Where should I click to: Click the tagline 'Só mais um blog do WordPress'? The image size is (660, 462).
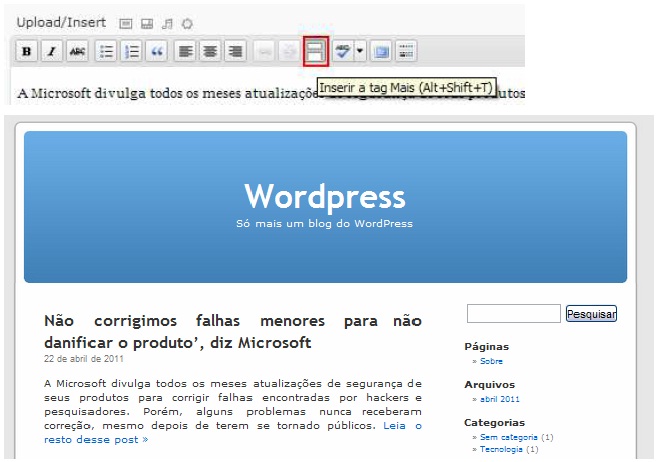[325, 223]
